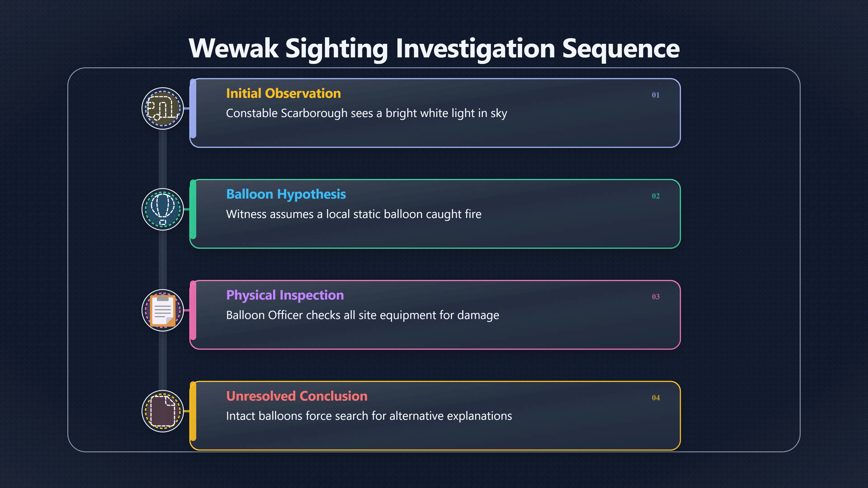
Task: Click the blank document icon for Unresolved Conclusion
Action: tap(163, 411)
